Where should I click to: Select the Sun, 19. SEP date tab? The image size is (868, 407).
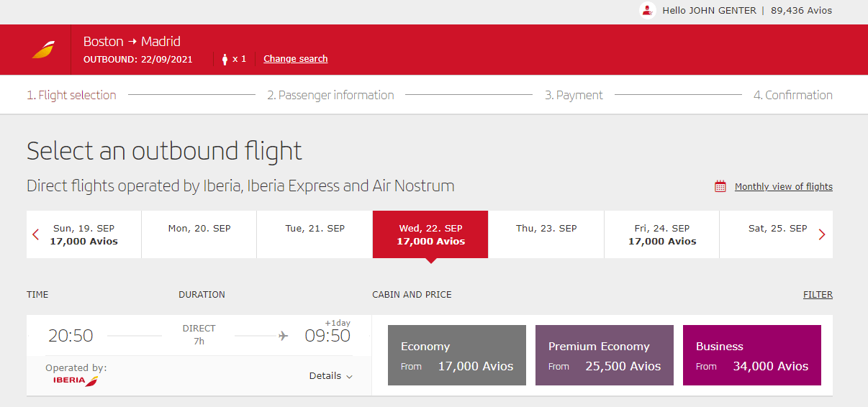point(83,234)
